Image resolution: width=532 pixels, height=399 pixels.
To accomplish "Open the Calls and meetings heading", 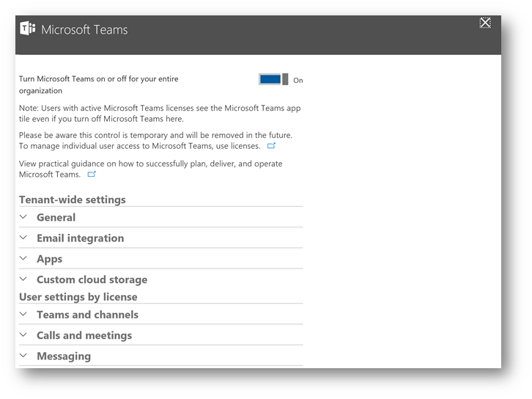I will (84, 335).
